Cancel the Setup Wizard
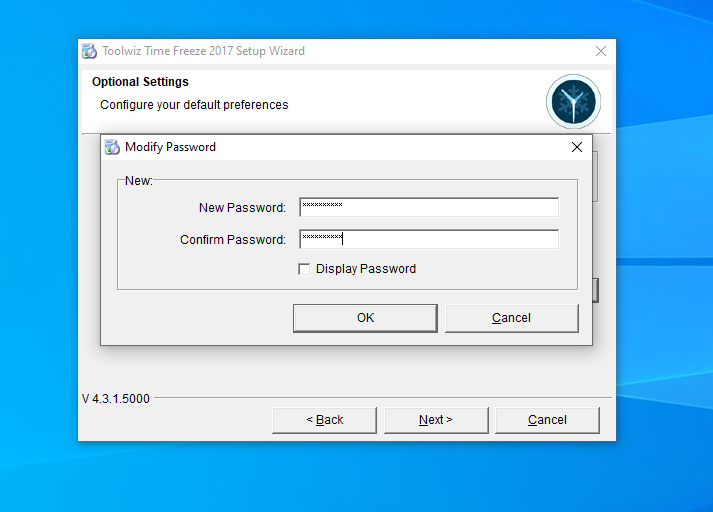The width and height of the screenshot is (713, 512). pos(547,420)
